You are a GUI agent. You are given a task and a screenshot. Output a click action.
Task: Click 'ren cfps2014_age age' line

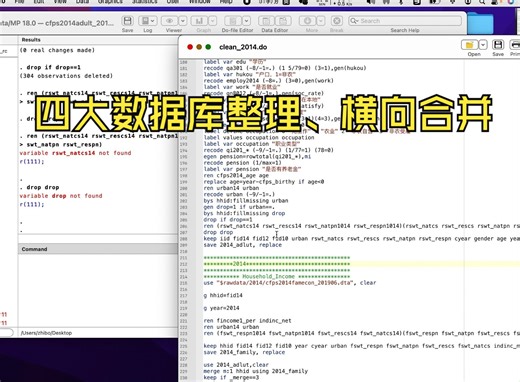236,175
